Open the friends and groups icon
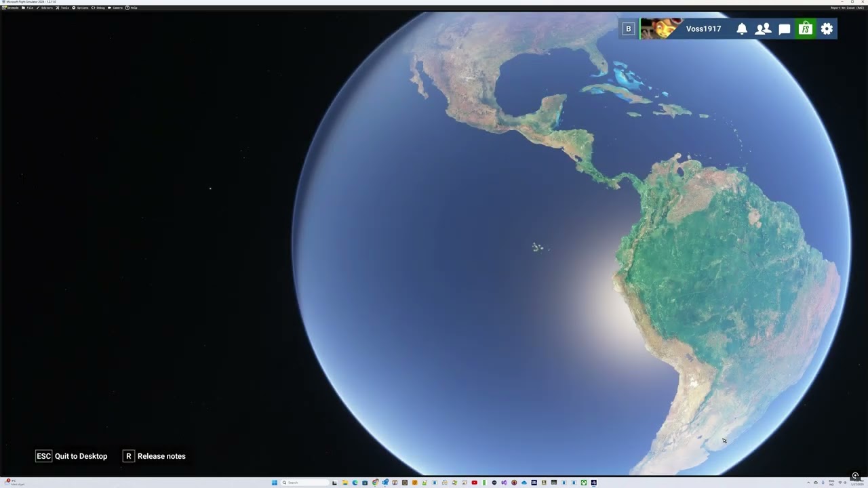 (763, 29)
